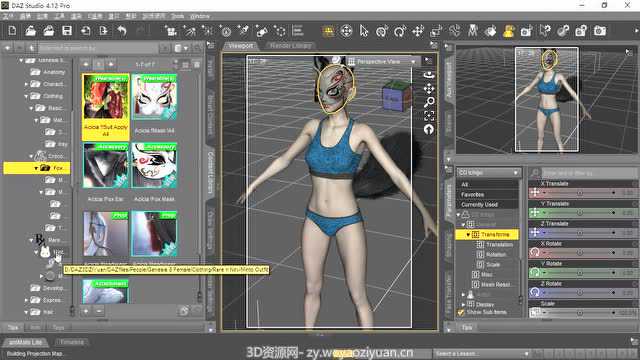Click the yellow highlighted grid toolbar icon

[328, 31]
